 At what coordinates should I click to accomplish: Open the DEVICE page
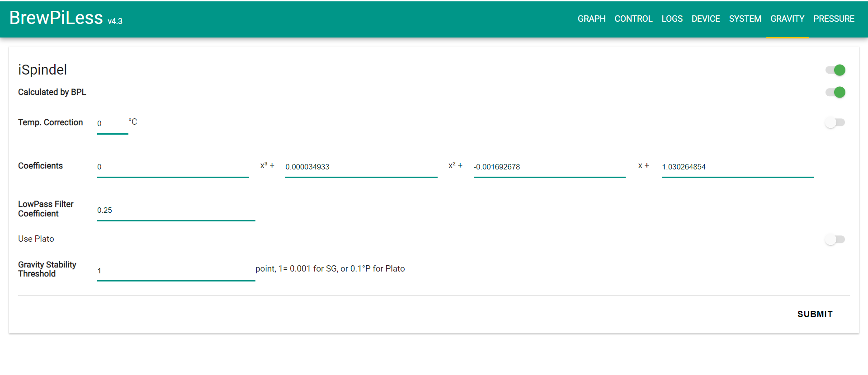click(x=705, y=19)
